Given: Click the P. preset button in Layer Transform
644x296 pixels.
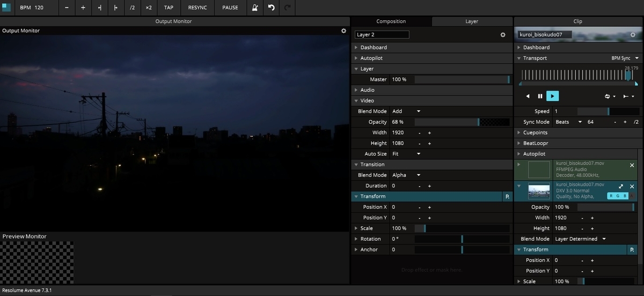Looking at the screenshot, I should 507,197.
